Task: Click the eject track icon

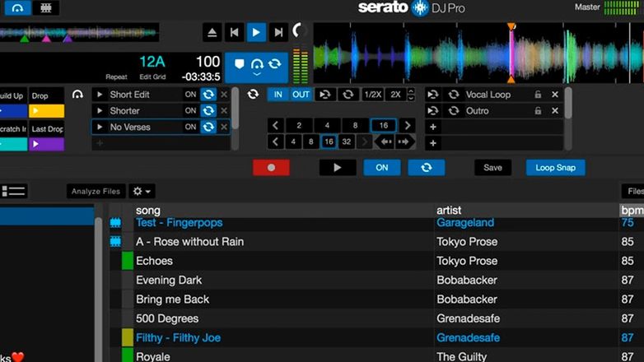Action: pos(212,32)
